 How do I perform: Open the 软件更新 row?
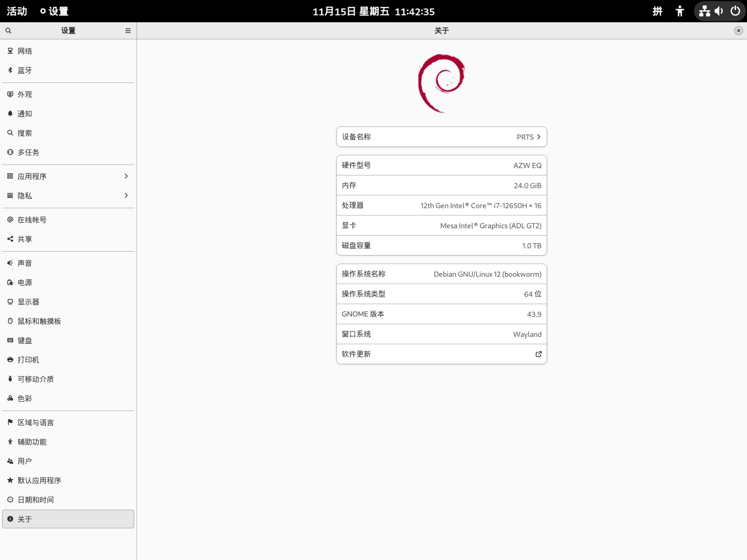tap(442, 354)
